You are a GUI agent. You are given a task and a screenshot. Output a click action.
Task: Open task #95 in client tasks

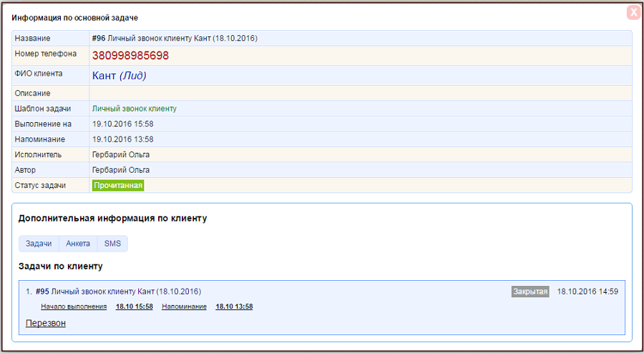coord(42,292)
